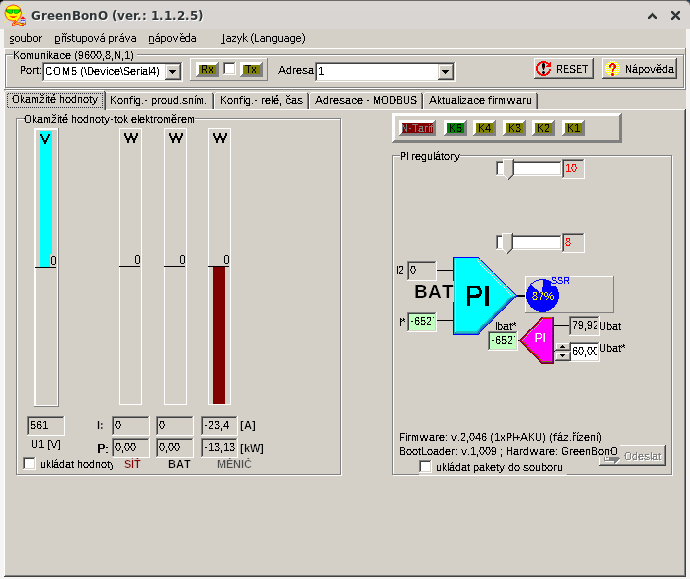Switch to 'Adresace - MODBUS' tab

[365, 101]
